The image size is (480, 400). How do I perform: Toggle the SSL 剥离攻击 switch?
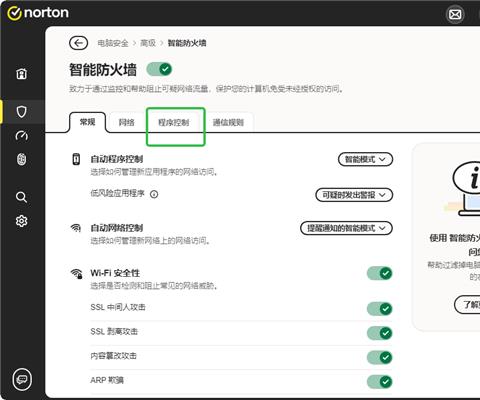coord(380,333)
